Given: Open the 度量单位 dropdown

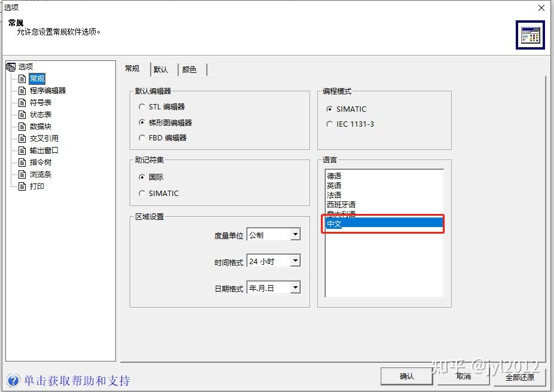Looking at the screenshot, I should [296, 234].
